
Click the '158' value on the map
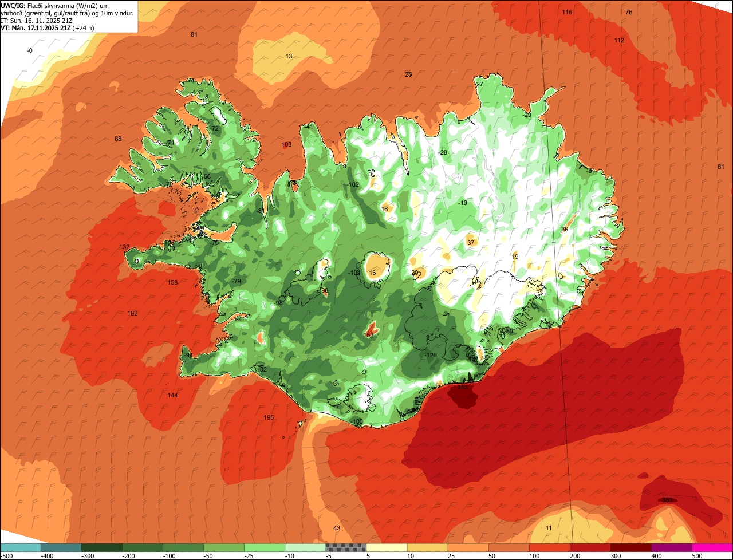click(x=172, y=282)
